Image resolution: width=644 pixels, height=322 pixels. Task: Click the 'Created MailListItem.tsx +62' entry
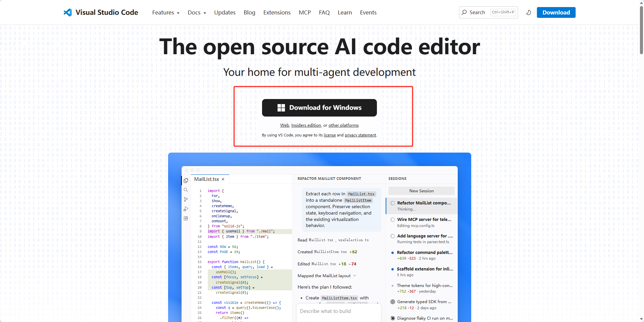point(327,252)
